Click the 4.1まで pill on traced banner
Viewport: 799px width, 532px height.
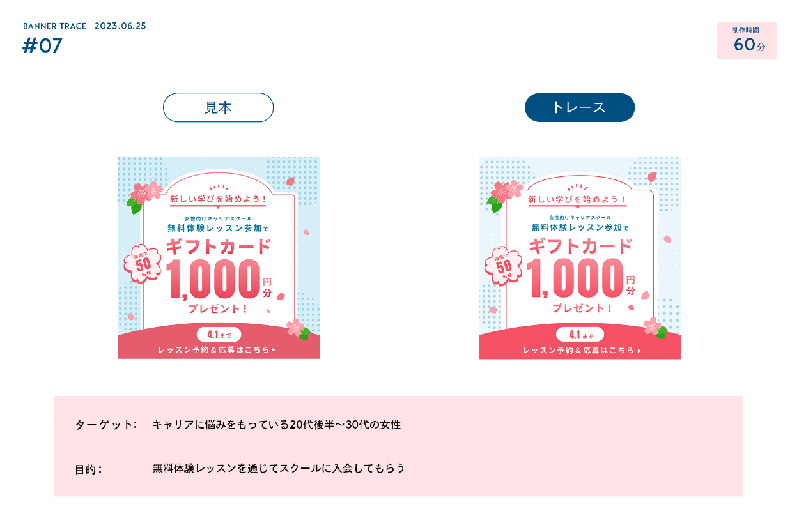click(580, 335)
